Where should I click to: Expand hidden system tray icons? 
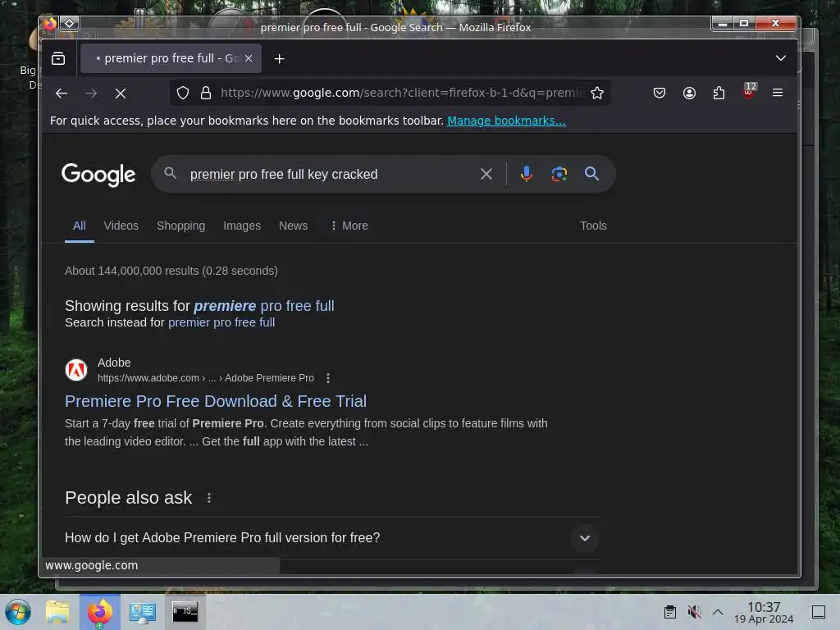click(718, 612)
